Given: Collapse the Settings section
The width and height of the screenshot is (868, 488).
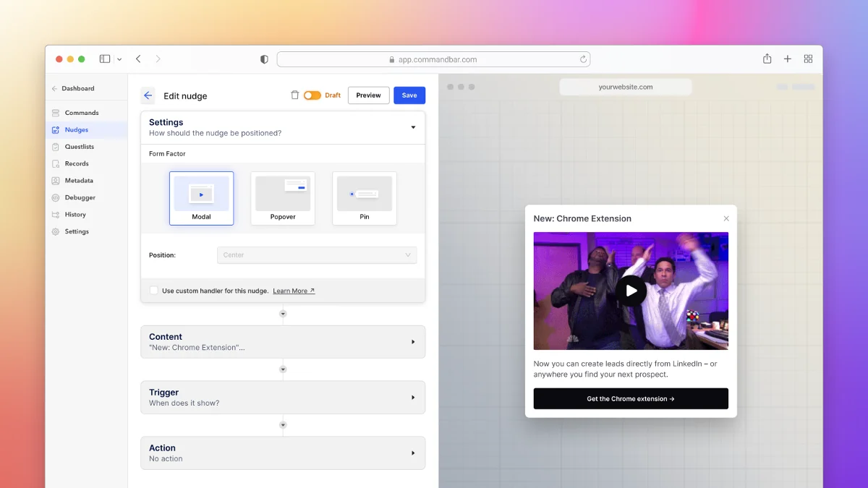Looking at the screenshot, I should (413, 127).
